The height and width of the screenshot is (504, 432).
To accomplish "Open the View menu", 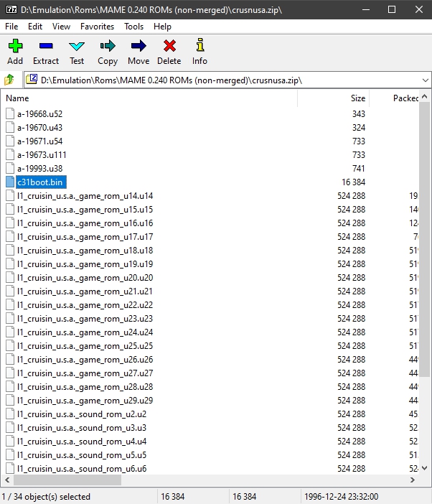I will coord(61,27).
